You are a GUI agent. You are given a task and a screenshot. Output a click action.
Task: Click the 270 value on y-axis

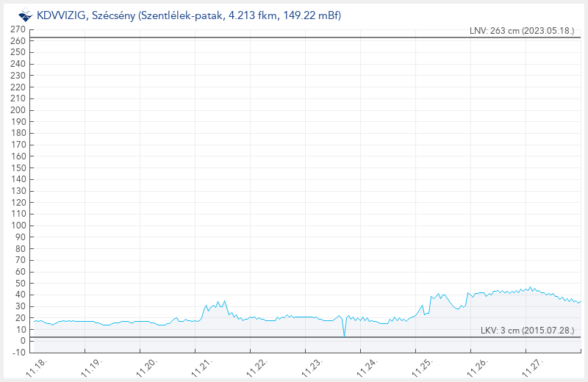(18, 29)
